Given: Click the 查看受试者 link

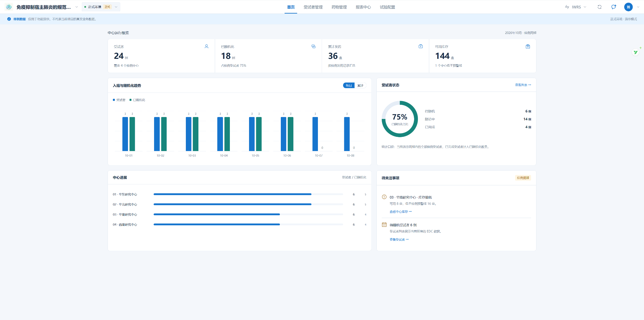Looking at the screenshot, I should (399, 239).
